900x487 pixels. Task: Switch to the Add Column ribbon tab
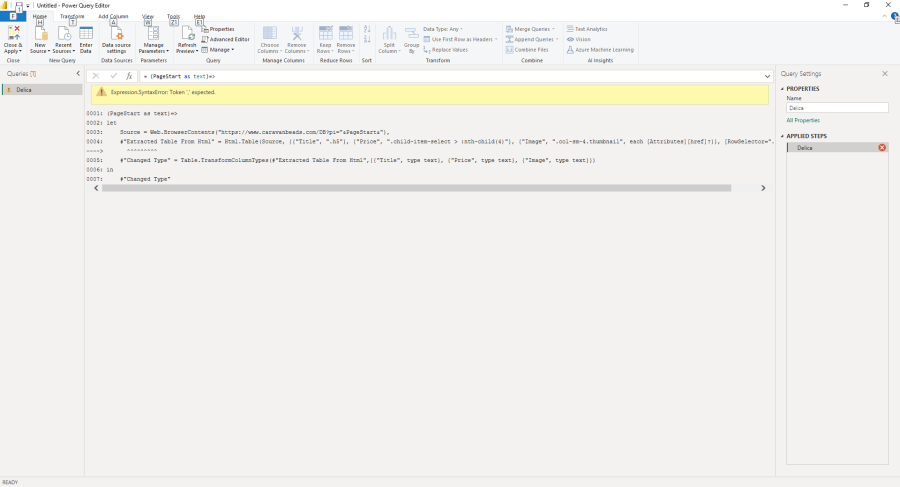(x=113, y=17)
